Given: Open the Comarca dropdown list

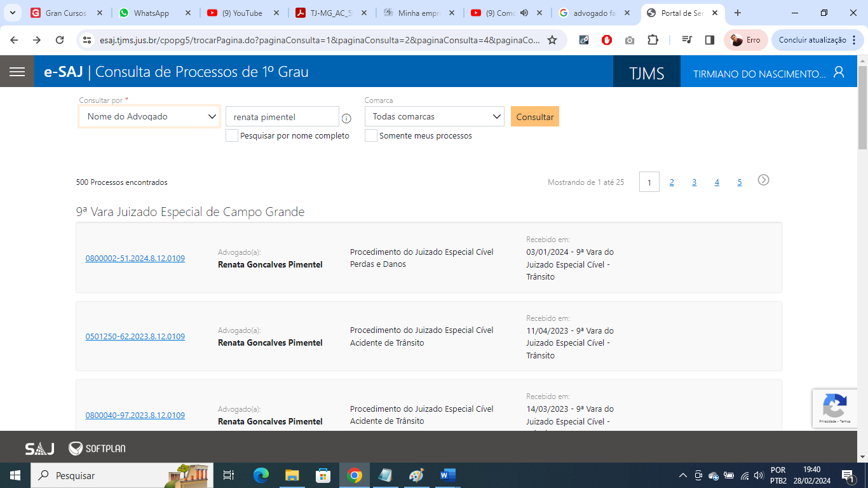Looking at the screenshot, I should coord(435,117).
